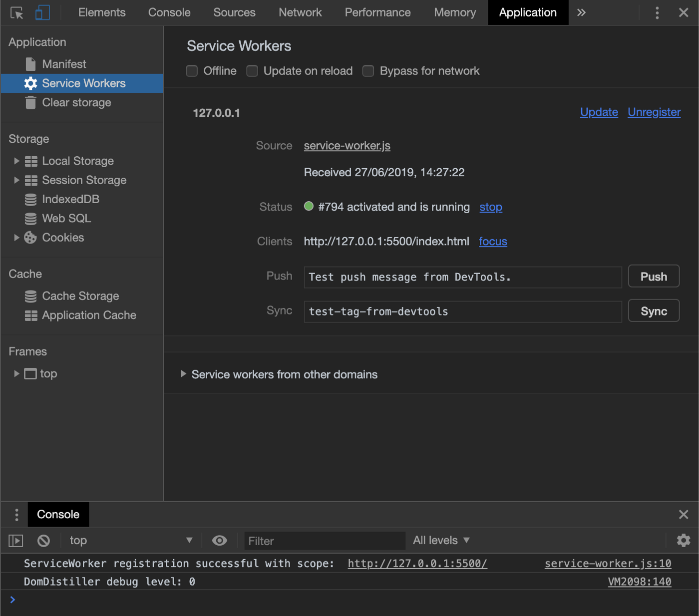699x616 pixels.
Task: Switch to the Network tab
Action: click(x=300, y=13)
